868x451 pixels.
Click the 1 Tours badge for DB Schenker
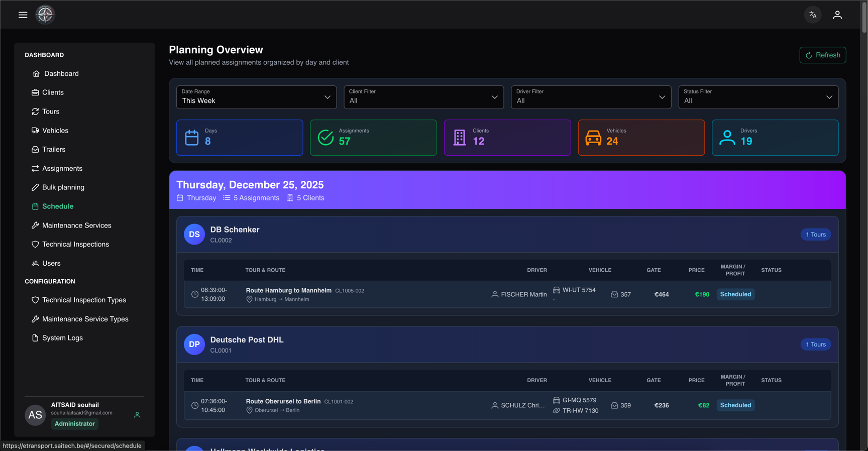pyautogui.click(x=816, y=235)
